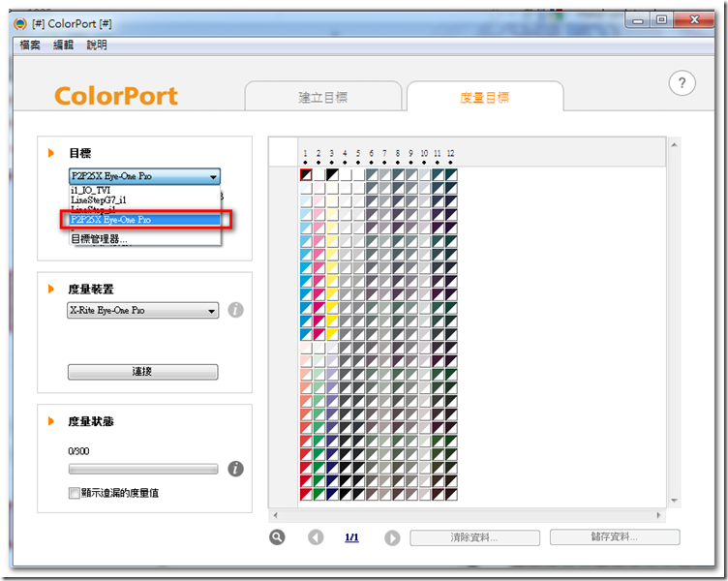Click the 清除資料... button

[474, 537]
